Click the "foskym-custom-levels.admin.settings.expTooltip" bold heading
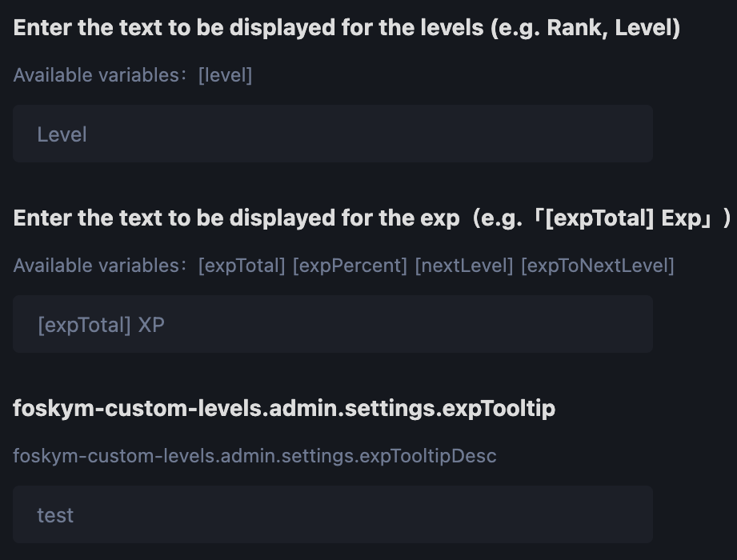The width and height of the screenshot is (737, 560). [x=284, y=409]
